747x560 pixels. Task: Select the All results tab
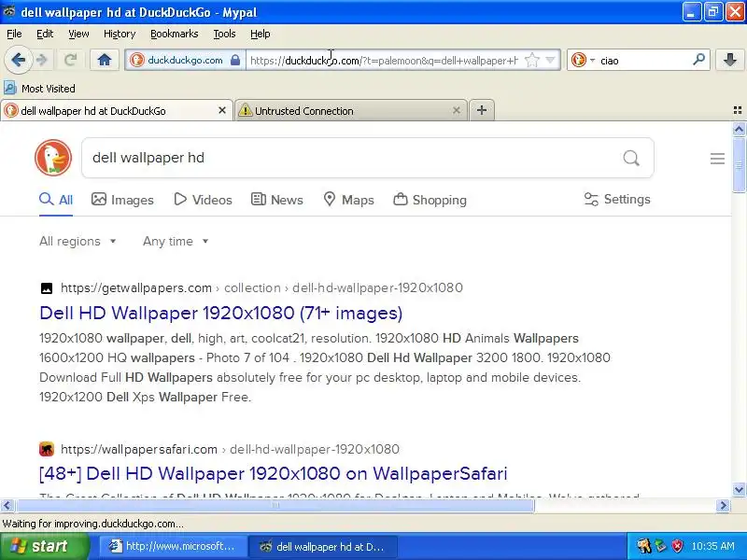pos(56,200)
